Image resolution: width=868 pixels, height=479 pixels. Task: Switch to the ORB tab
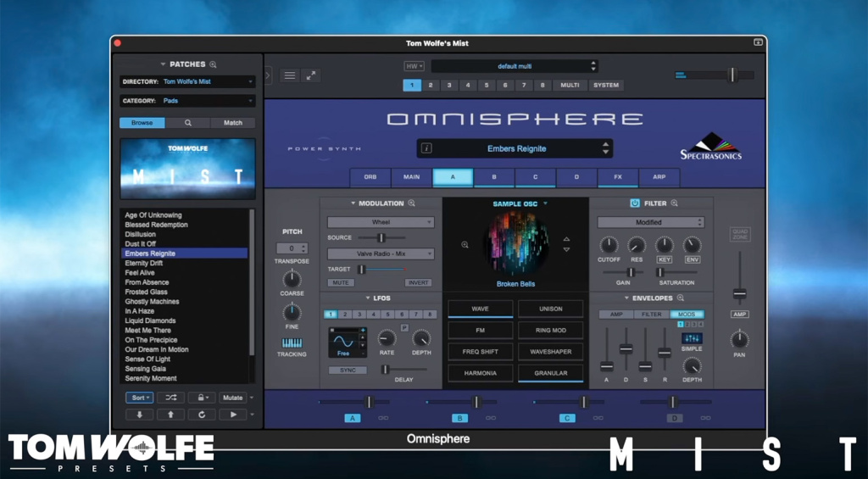click(370, 177)
